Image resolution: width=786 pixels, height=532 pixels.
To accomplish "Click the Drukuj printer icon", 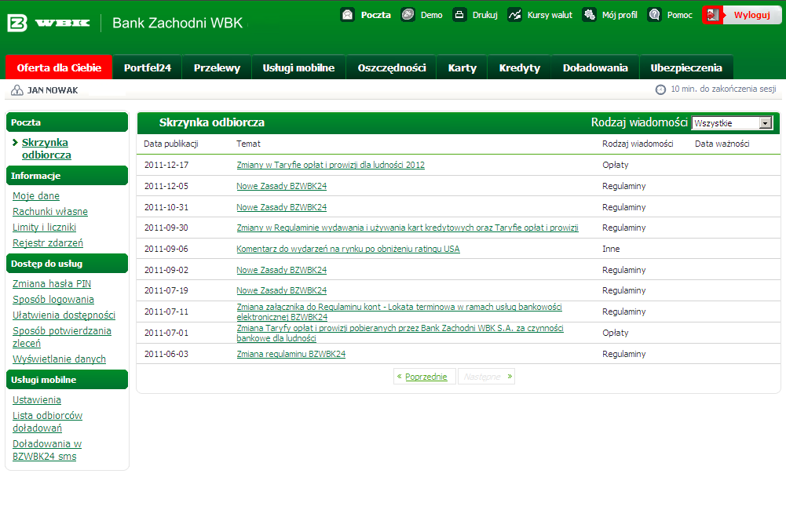I will [x=459, y=15].
